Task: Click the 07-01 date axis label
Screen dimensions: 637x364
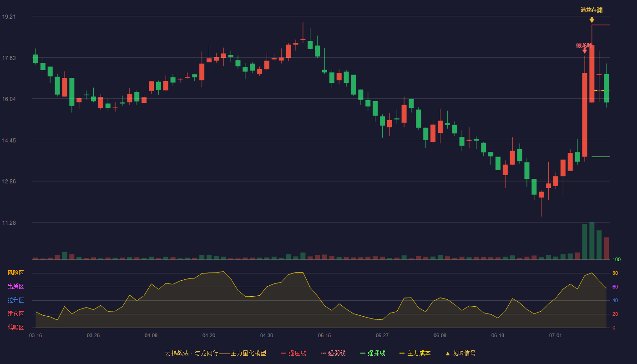Action: point(556,335)
